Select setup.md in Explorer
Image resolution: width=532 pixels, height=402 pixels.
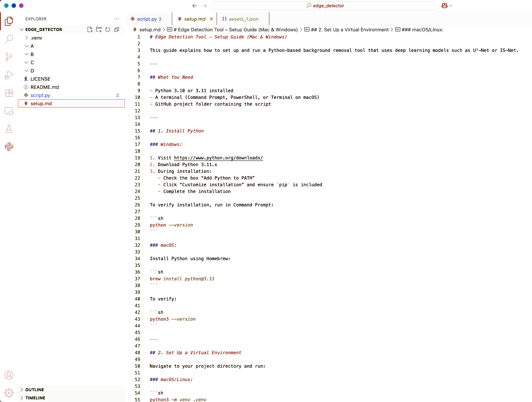pyautogui.click(x=72, y=103)
